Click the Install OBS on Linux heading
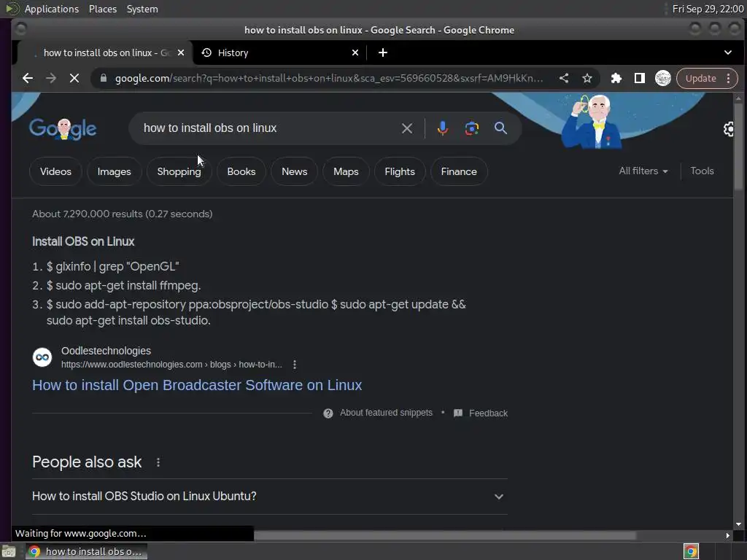 click(83, 241)
